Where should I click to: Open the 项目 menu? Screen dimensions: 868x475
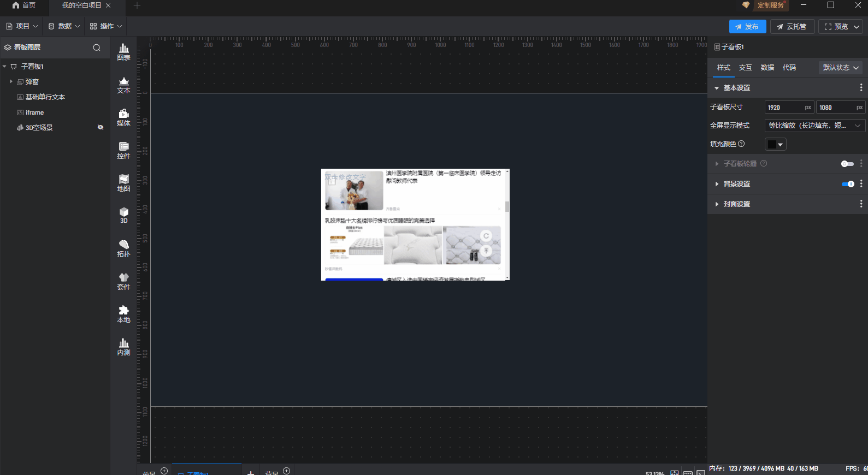pyautogui.click(x=22, y=26)
